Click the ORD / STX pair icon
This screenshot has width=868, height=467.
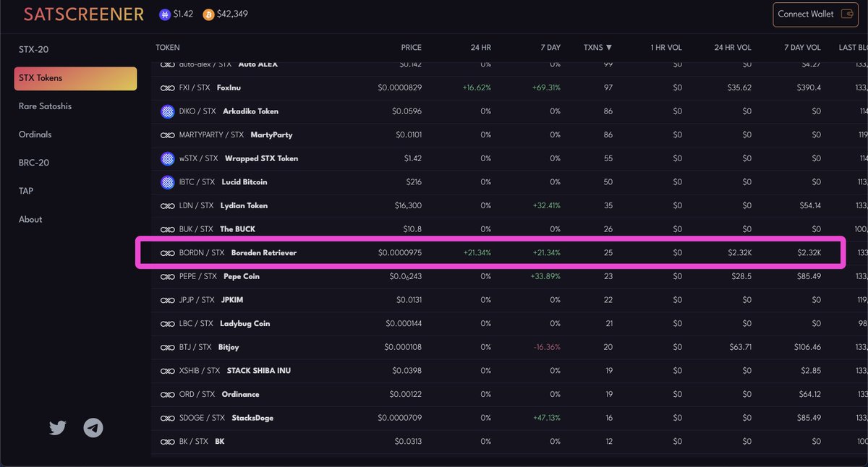tap(167, 395)
